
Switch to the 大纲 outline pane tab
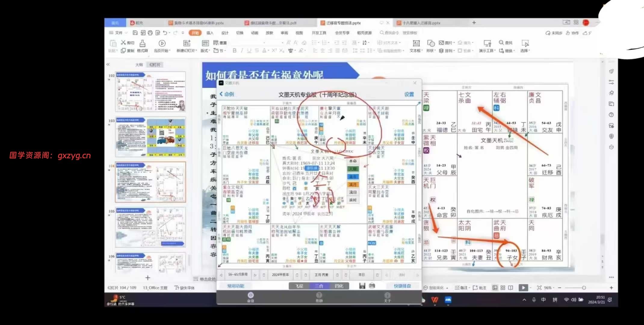(139, 65)
